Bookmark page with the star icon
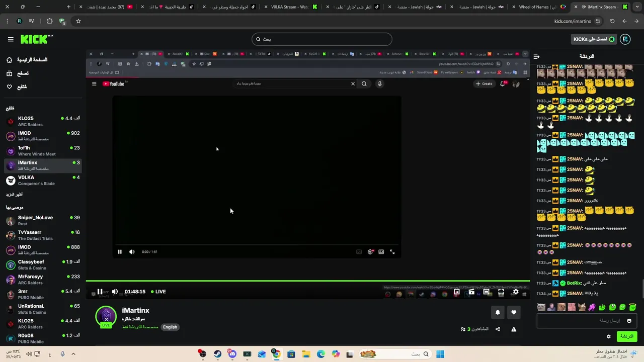 (x=78, y=21)
